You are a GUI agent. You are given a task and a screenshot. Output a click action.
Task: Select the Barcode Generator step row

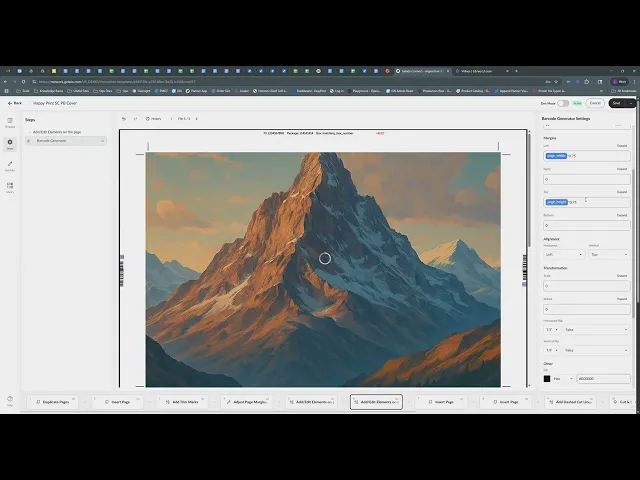tap(66, 141)
